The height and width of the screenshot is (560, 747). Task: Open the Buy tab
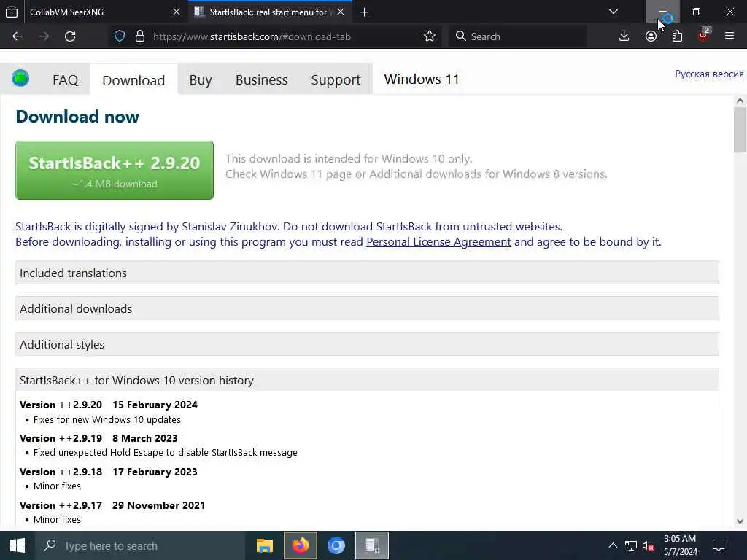(201, 79)
